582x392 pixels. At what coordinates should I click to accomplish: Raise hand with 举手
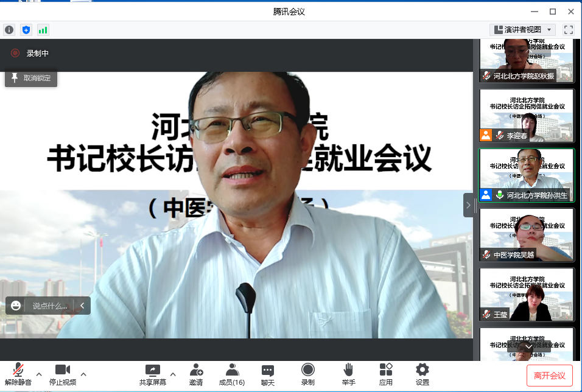(x=349, y=374)
